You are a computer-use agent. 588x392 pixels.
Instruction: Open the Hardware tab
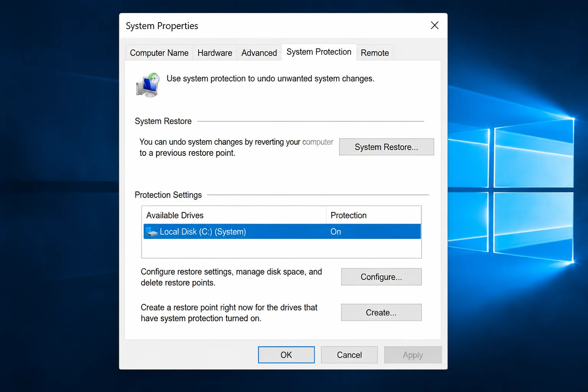[215, 53]
